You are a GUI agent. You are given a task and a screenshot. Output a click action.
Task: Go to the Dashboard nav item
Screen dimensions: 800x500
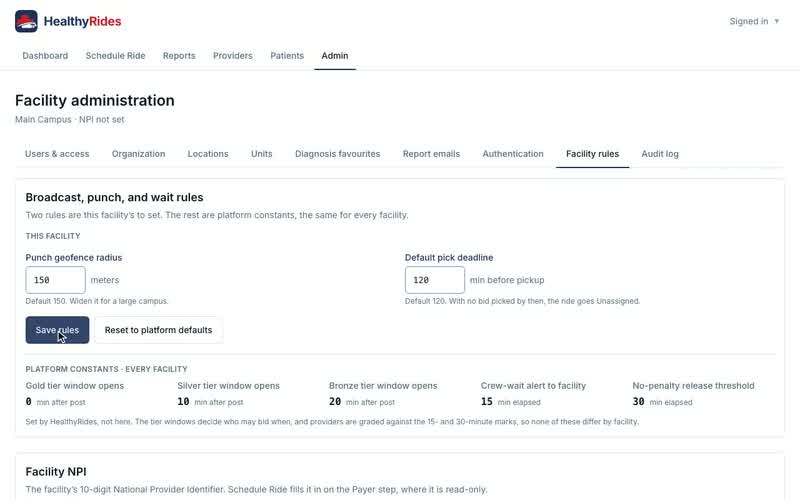coord(45,56)
